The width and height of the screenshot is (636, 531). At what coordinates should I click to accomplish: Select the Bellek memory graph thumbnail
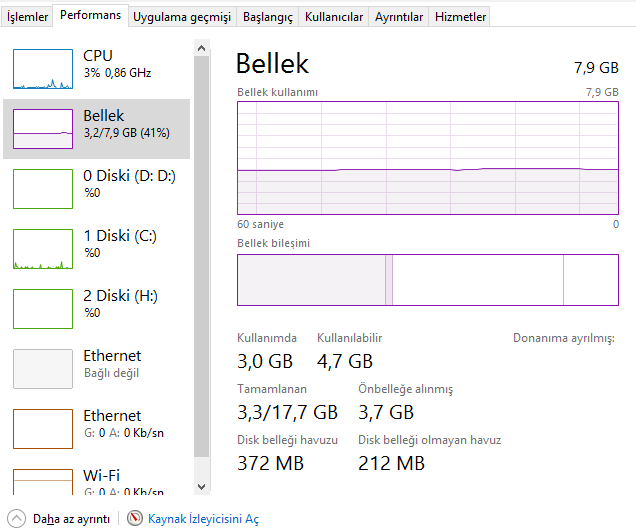click(43, 129)
